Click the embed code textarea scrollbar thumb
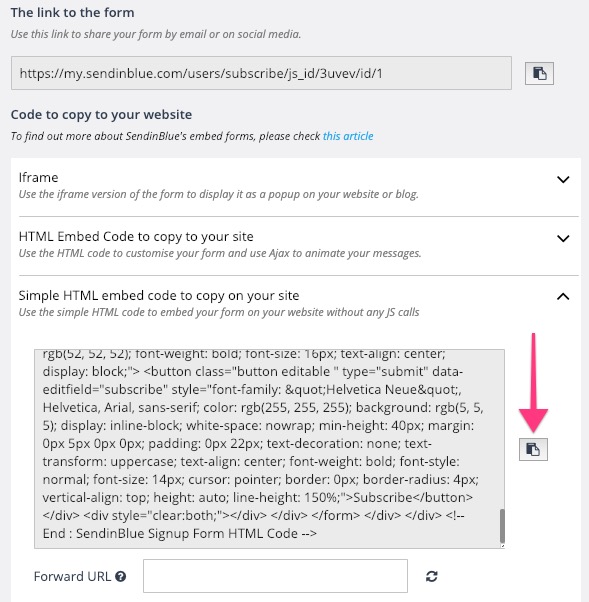 tap(502, 525)
